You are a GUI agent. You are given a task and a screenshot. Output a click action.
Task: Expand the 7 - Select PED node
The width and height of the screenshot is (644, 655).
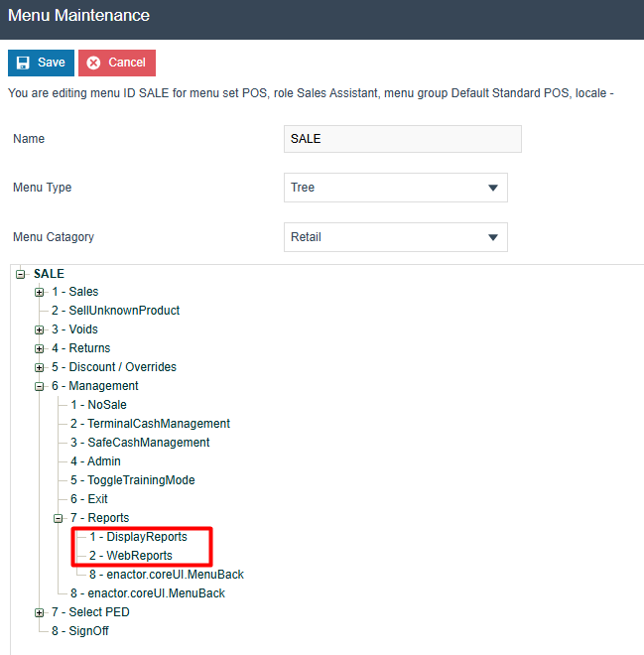pyautogui.click(x=40, y=612)
